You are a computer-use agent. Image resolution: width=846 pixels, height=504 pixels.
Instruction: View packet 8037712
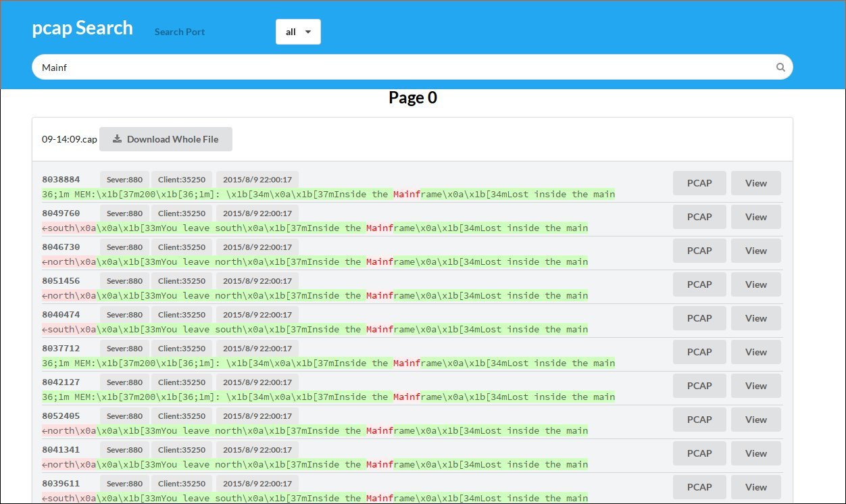pyautogui.click(x=756, y=352)
